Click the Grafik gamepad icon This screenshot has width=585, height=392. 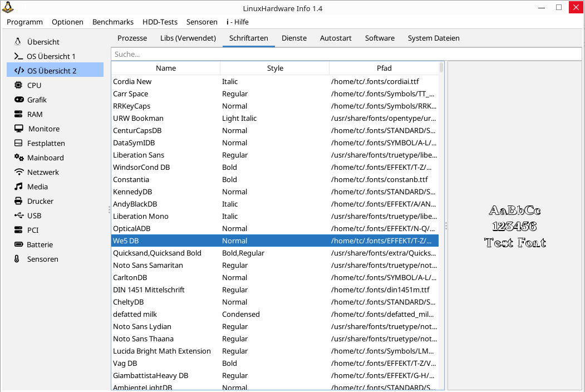19,100
